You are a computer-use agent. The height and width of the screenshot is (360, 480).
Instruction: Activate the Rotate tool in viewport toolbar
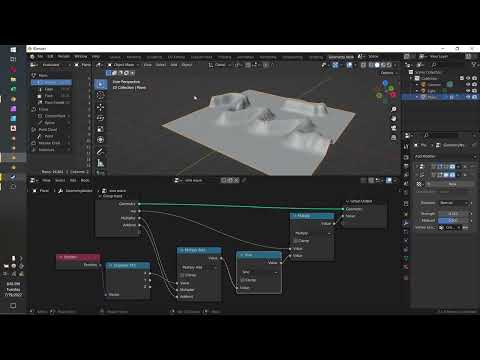point(100,118)
